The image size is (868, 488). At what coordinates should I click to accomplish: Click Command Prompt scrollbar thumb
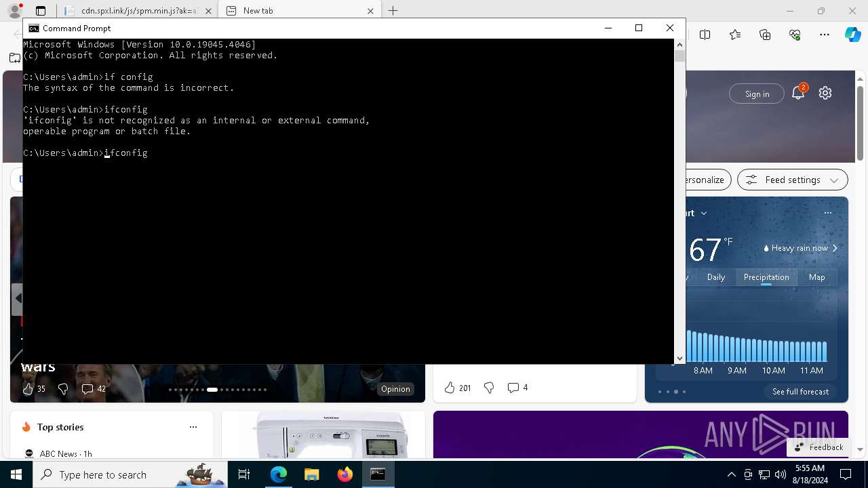pyautogui.click(x=679, y=56)
